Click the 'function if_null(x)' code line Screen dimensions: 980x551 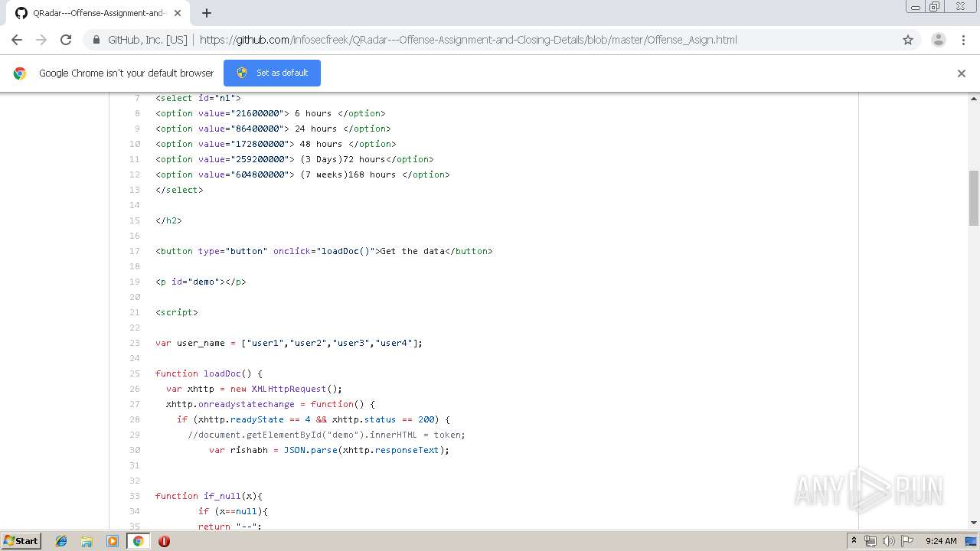[209, 496]
